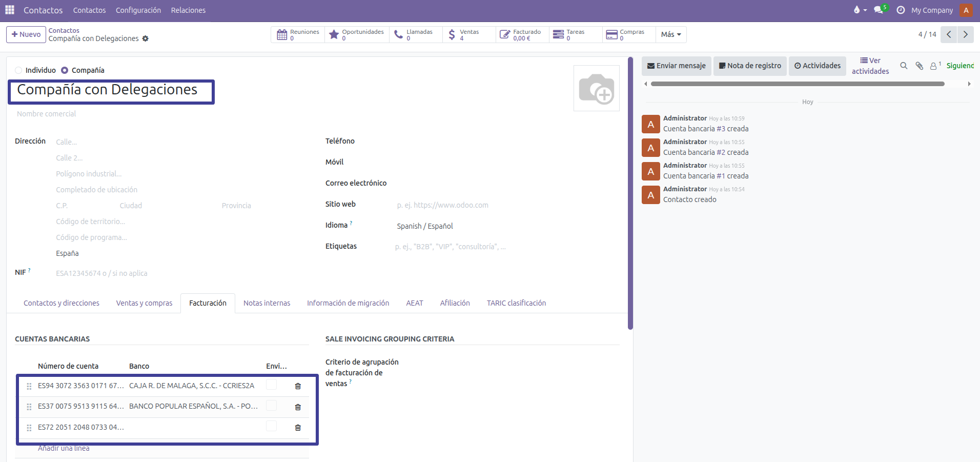The height and width of the screenshot is (462, 980).
Task: Go to previous record arrow
Action: pyautogui.click(x=949, y=34)
